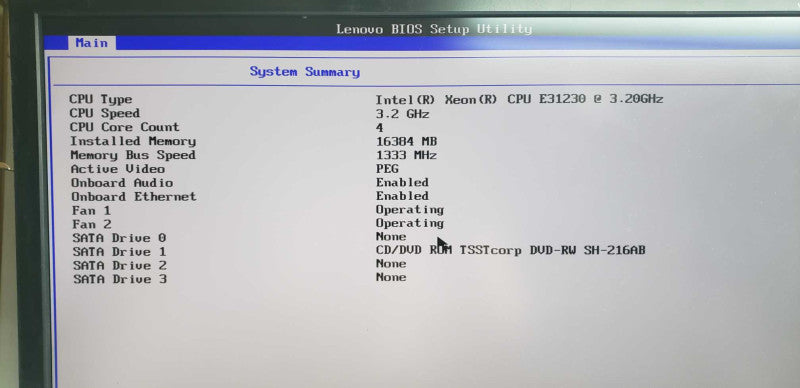
Task: Click Enabled value for Onboard Ethernet
Action: tap(402, 196)
